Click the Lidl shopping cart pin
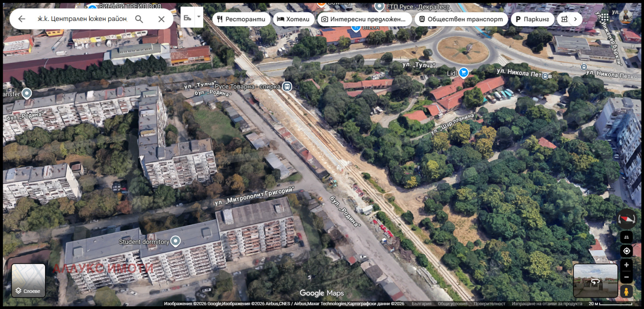 pyautogui.click(x=464, y=73)
